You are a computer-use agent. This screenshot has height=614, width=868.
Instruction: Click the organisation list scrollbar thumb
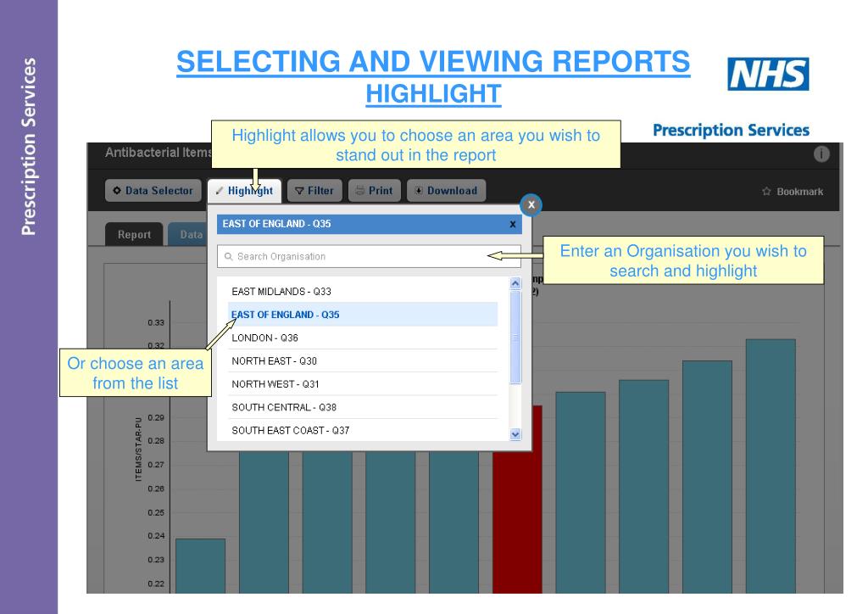515,338
